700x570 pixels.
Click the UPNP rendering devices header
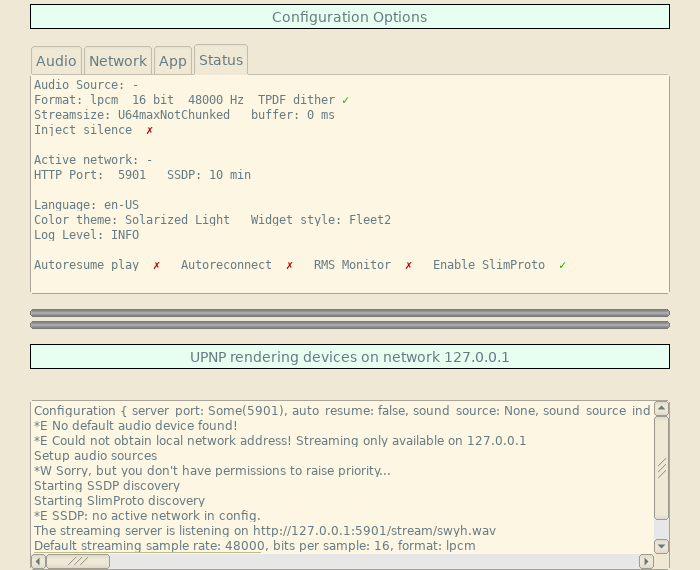click(x=350, y=357)
